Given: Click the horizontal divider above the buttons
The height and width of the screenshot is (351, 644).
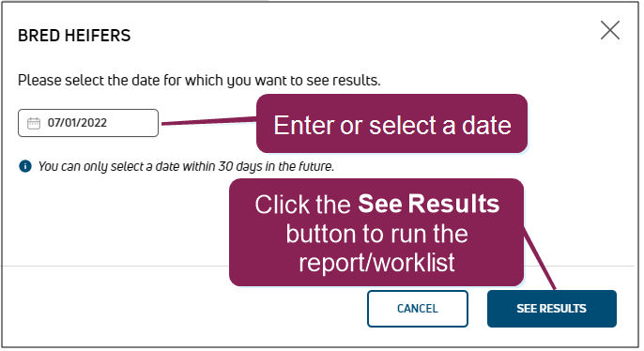Looking at the screenshot, I should pyautogui.click(x=115, y=266).
